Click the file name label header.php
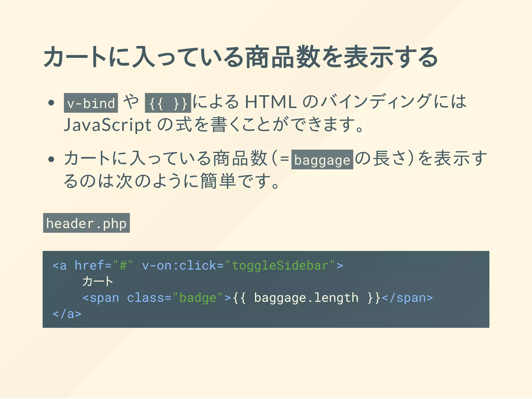 pyautogui.click(x=87, y=223)
